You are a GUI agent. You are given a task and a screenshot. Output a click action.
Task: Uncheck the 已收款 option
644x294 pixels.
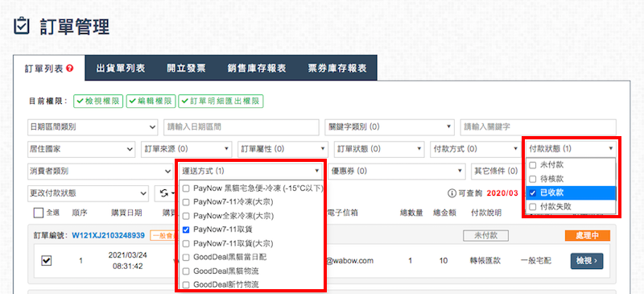pyautogui.click(x=532, y=193)
